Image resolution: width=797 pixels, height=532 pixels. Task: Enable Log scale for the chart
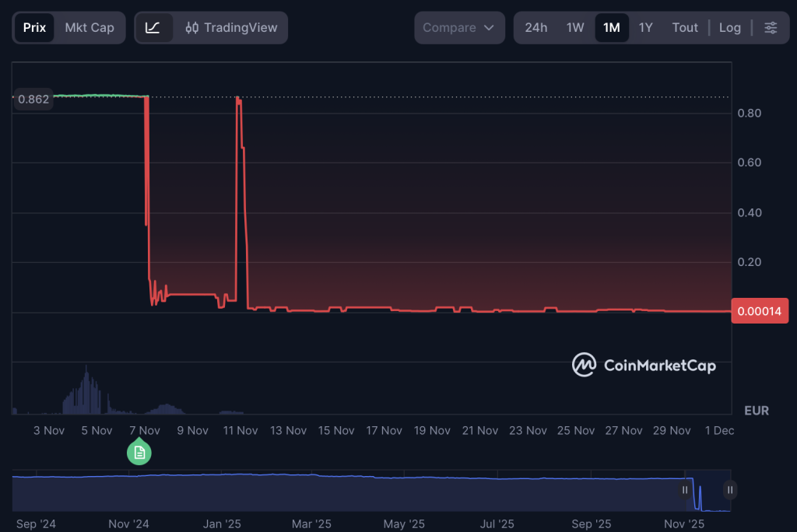[729, 27]
